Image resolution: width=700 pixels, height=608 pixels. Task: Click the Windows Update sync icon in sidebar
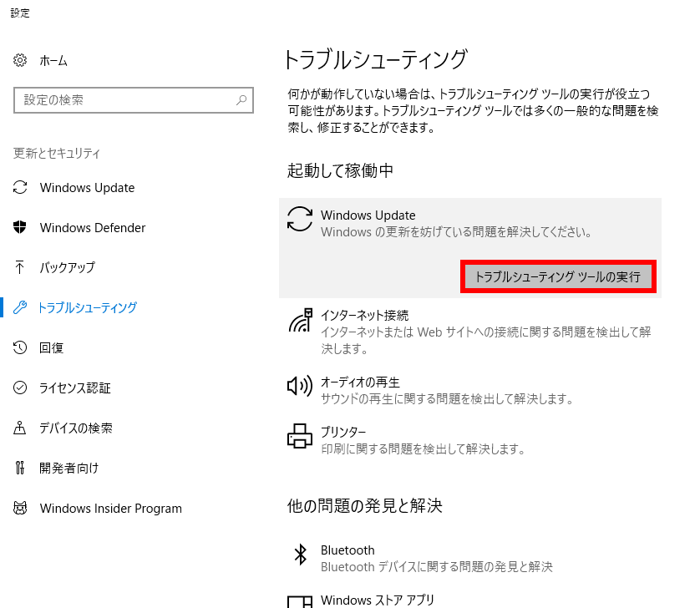20,187
